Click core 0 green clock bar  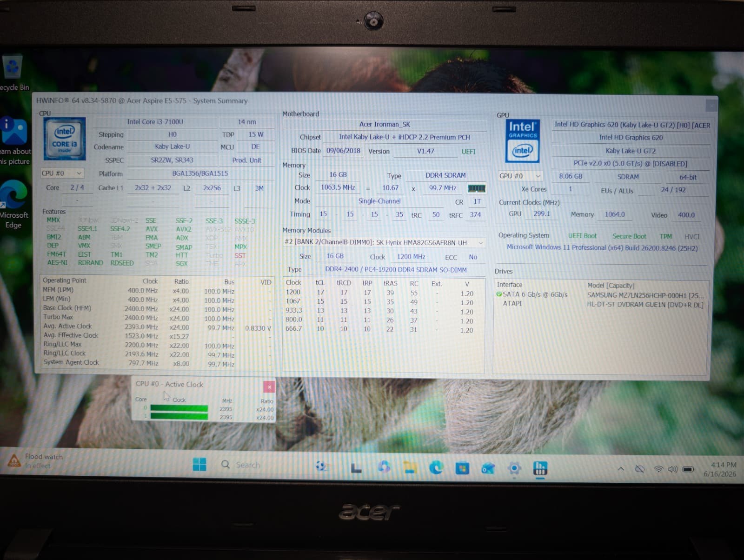[x=179, y=408]
